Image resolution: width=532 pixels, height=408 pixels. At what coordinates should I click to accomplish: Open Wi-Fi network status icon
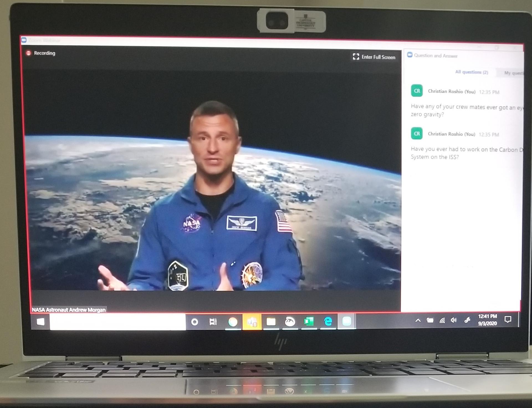click(442, 321)
